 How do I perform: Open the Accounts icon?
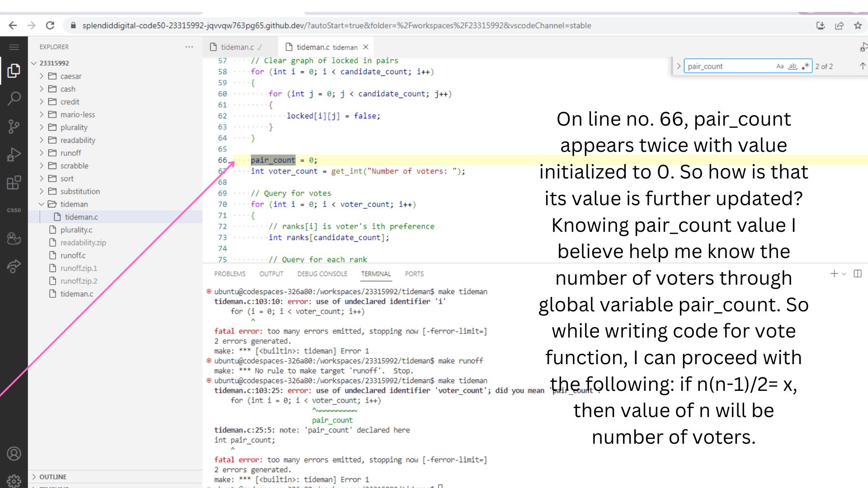pyautogui.click(x=14, y=453)
